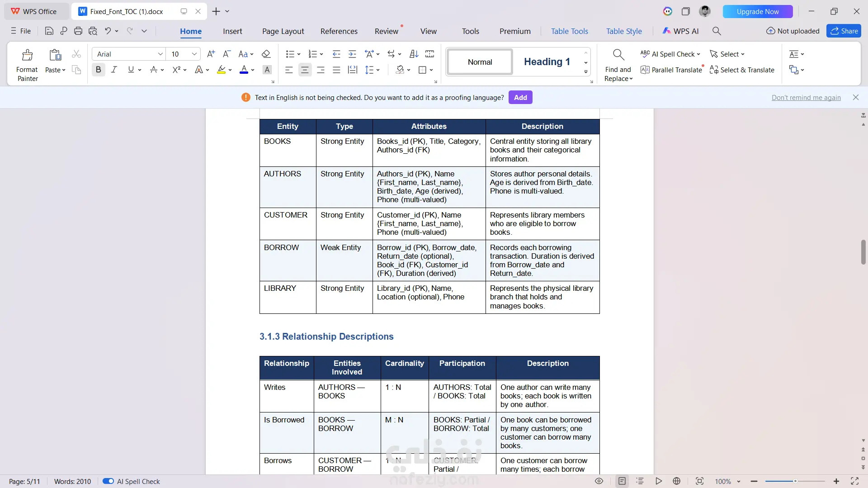Justify the paragraph text
868x488 pixels.
[x=336, y=70]
